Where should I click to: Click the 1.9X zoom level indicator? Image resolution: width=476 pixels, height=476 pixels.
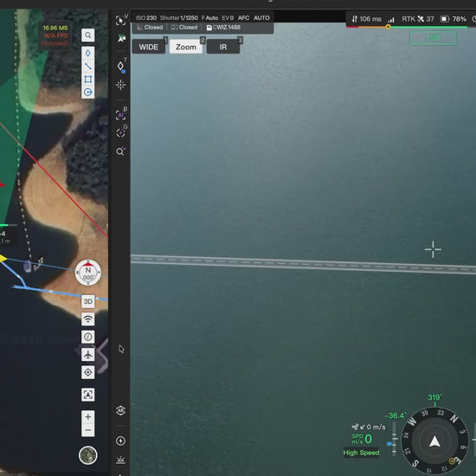433,38
